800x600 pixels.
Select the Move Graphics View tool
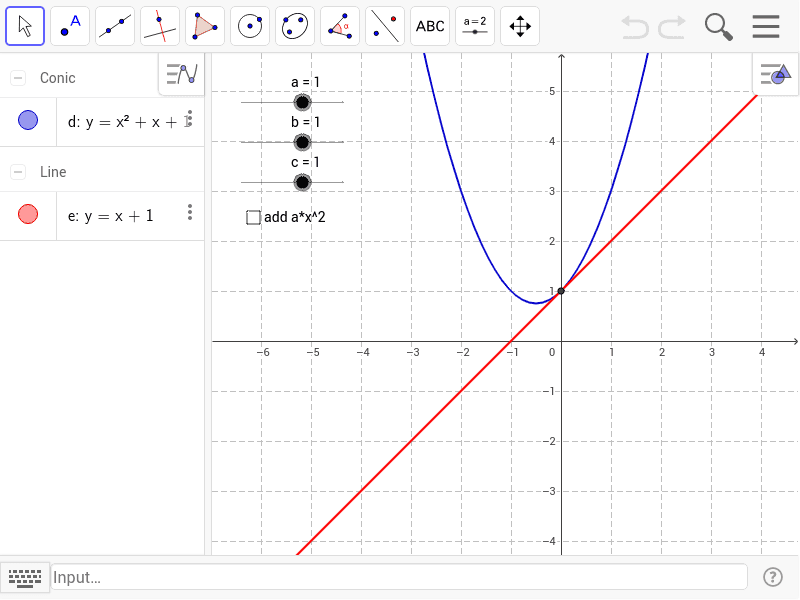pos(519,25)
